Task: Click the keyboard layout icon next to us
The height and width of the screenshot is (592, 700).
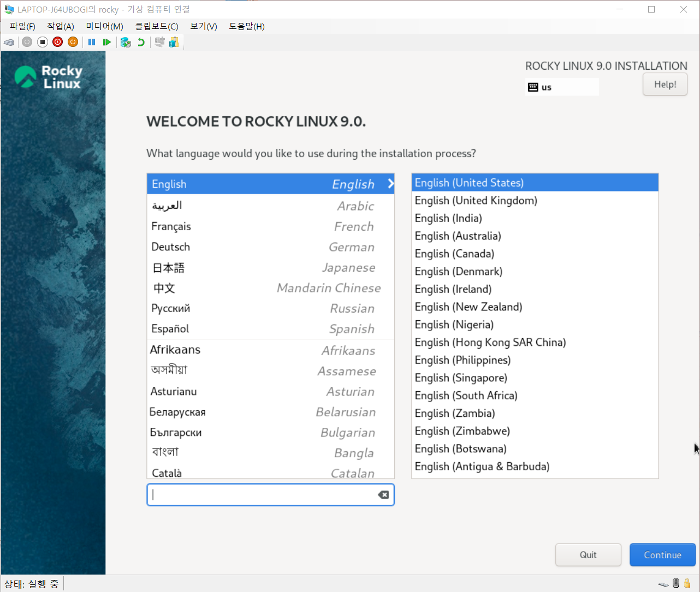Action: pyautogui.click(x=533, y=87)
